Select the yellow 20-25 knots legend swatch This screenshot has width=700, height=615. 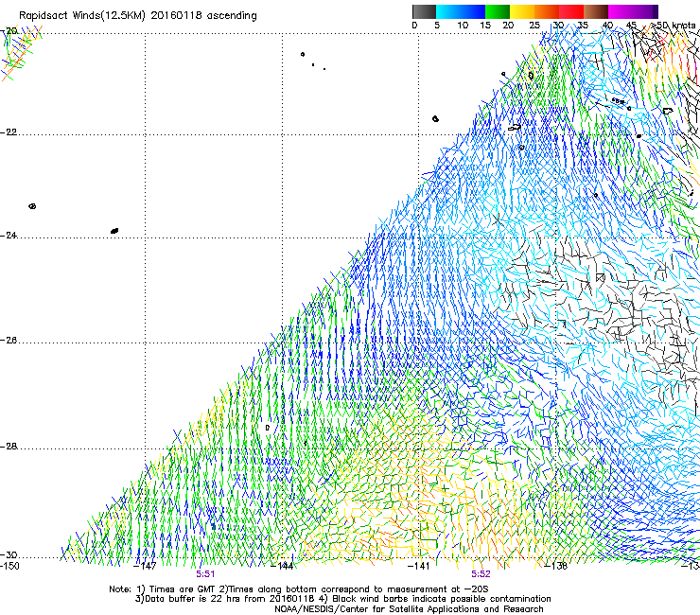[522, 11]
